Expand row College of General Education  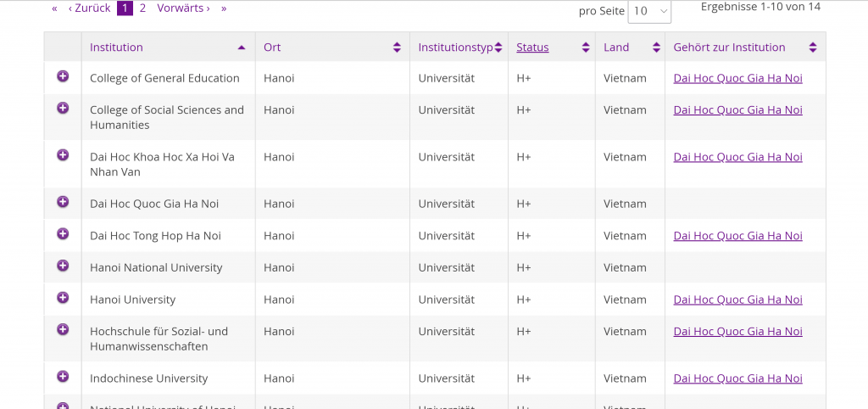tap(63, 76)
